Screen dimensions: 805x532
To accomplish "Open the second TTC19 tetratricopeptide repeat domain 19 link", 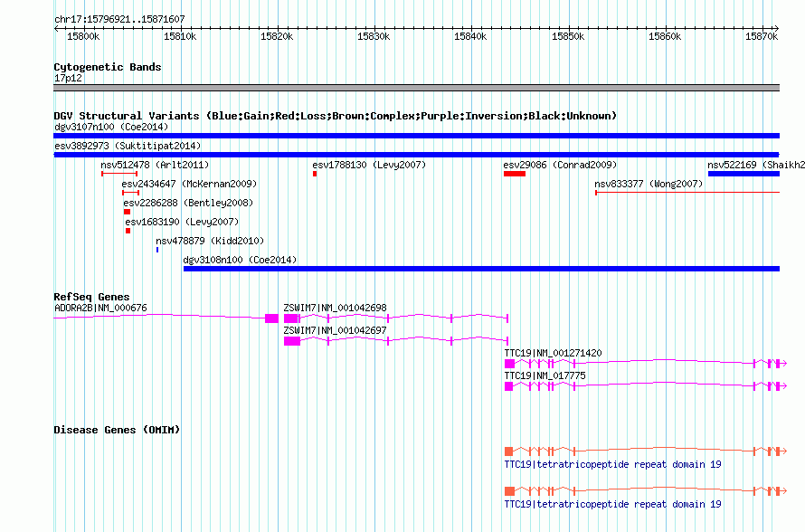I will [612, 504].
